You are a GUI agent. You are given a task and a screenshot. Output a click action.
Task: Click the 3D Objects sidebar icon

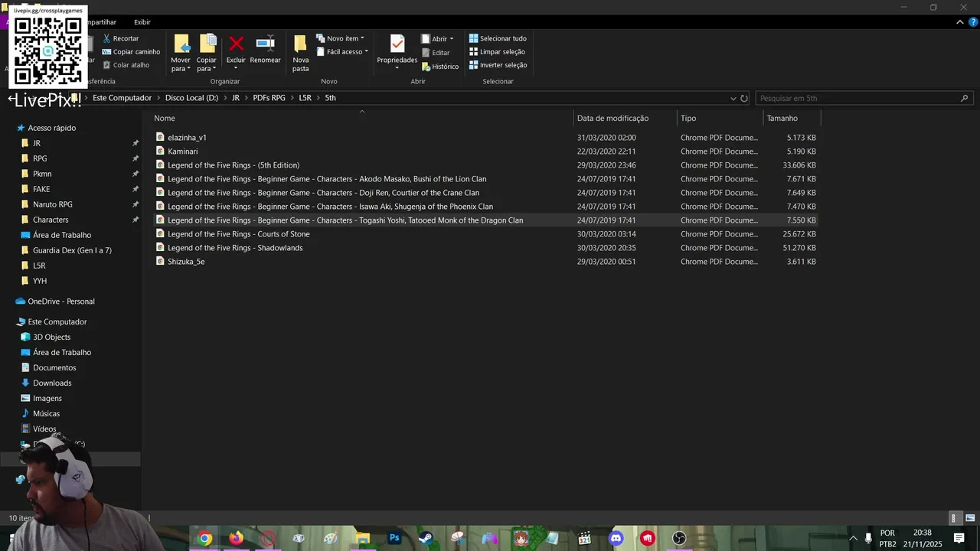(25, 337)
